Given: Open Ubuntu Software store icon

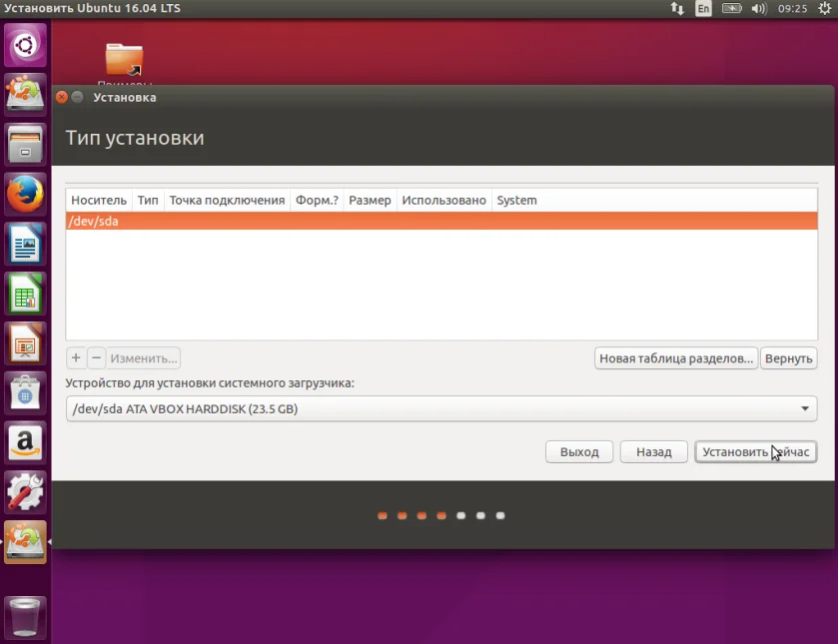Looking at the screenshot, I should 25,393.
